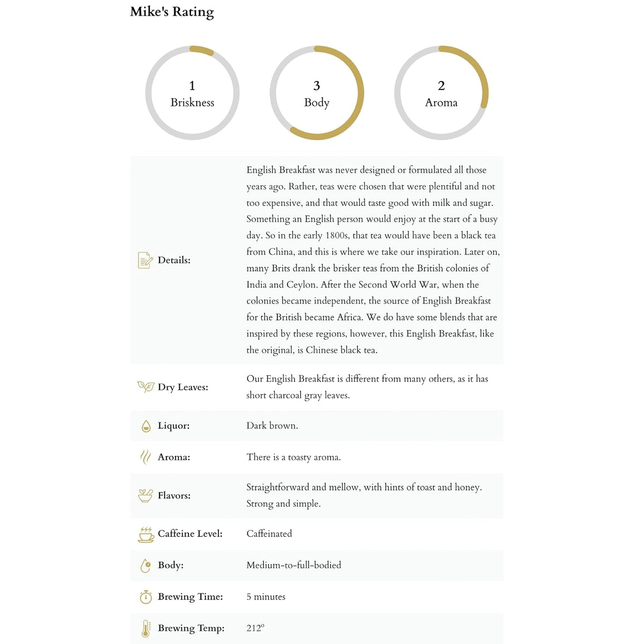The height and width of the screenshot is (644, 644).
Task: Click the Aroma steam icon
Action: click(145, 457)
